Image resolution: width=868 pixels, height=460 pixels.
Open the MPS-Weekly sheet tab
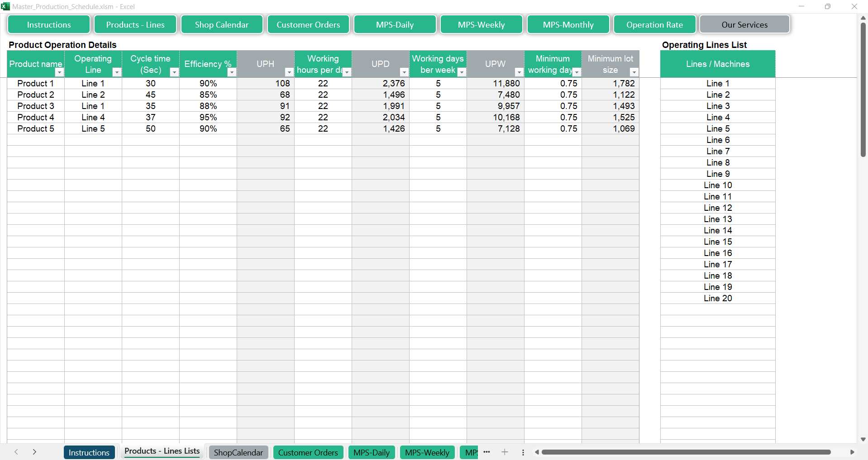pyautogui.click(x=427, y=452)
